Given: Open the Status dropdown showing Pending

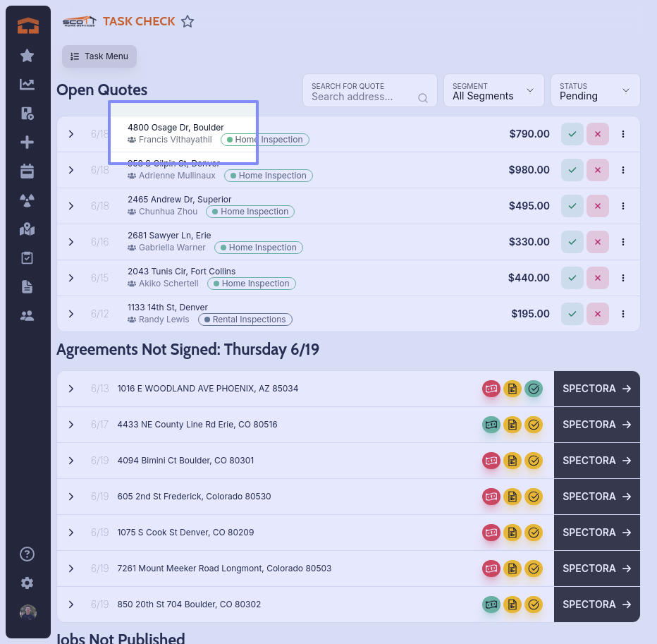Looking at the screenshot, I should [595, 91].
